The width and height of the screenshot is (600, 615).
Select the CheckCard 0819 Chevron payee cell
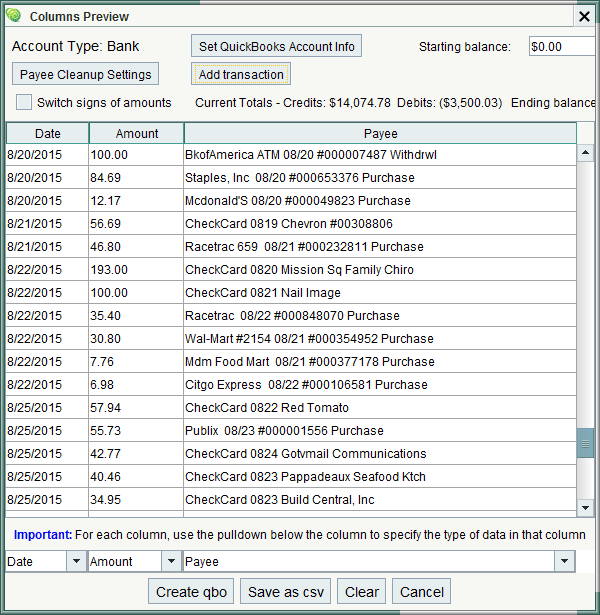click(380, 224)
